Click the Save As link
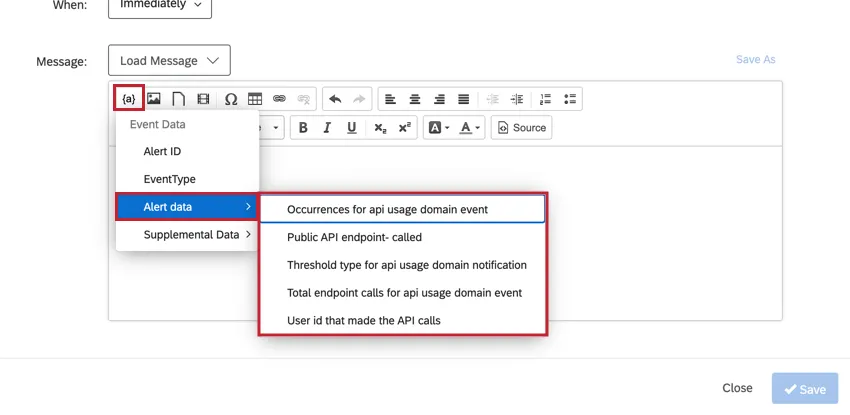850x415 pixels. (x=755, y=60)
